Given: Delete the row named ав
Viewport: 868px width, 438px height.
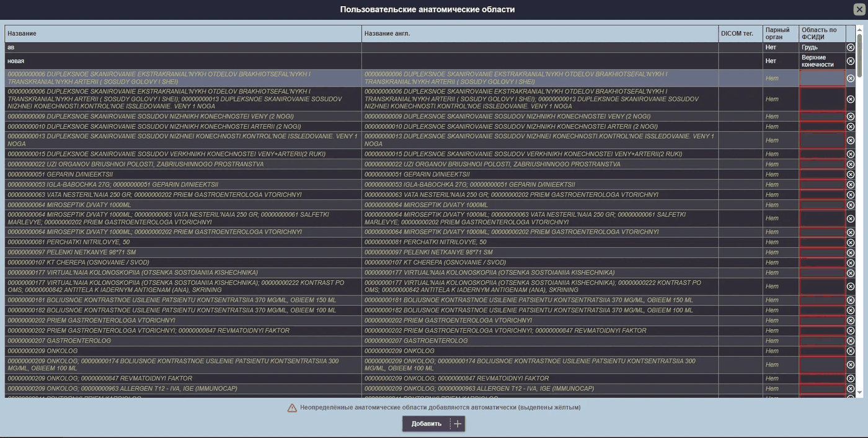Looking at the screenshot, I should pyautogui.click(x=851, y=47).
